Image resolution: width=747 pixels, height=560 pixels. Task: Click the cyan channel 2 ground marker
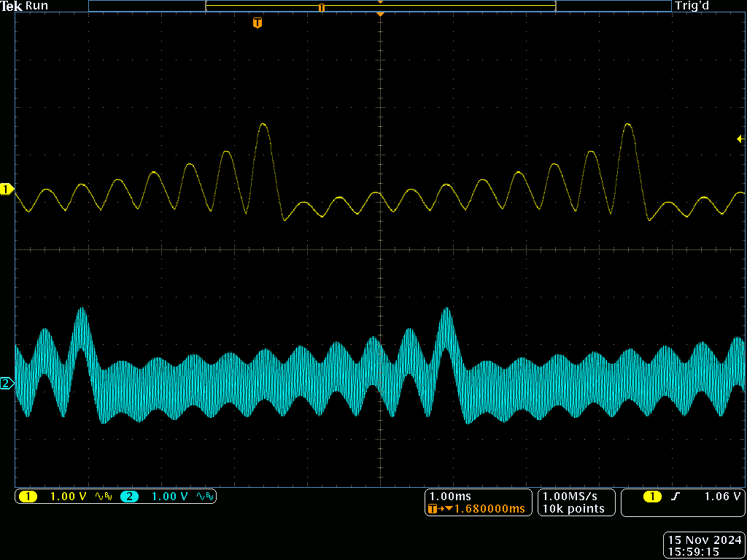7,384
